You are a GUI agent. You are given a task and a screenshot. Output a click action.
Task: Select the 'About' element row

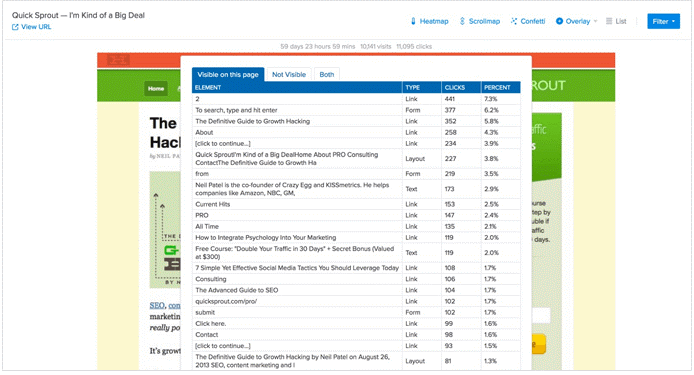coord(356,132)
